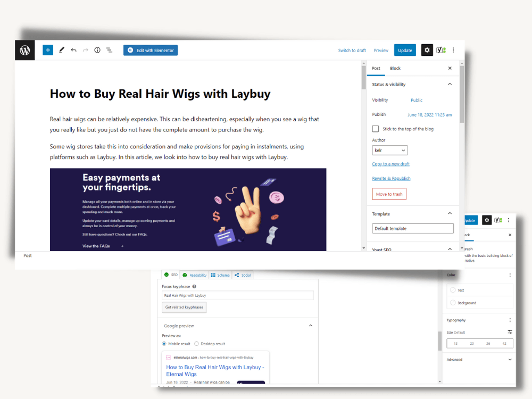
Task: Click the WordPress logo icon
Action: pyautogui.click(x=25, y=50)
